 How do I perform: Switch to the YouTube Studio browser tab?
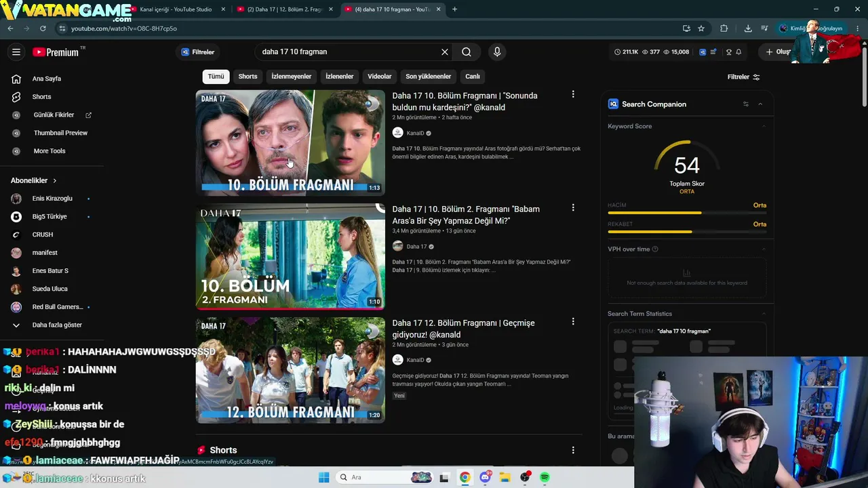pyautogui.click(x=175, y=9)
